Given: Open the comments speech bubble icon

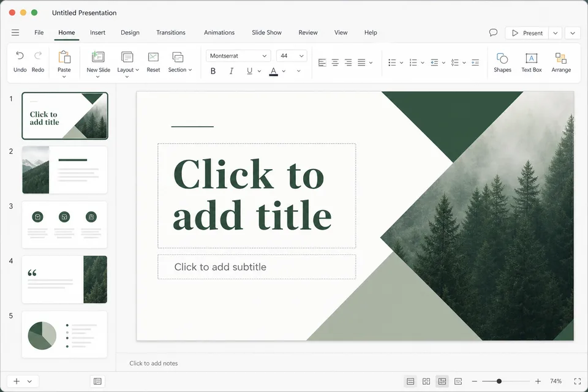Looking at the screenshot, I should (493, 32).
